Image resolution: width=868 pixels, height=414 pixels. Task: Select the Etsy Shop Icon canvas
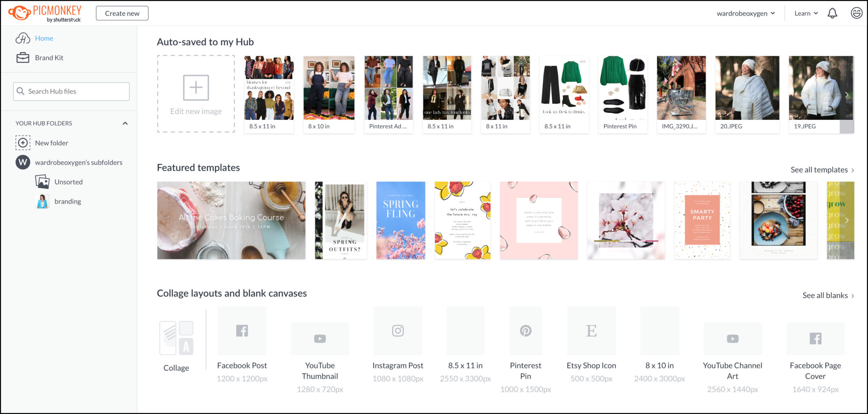pos(591,331)
